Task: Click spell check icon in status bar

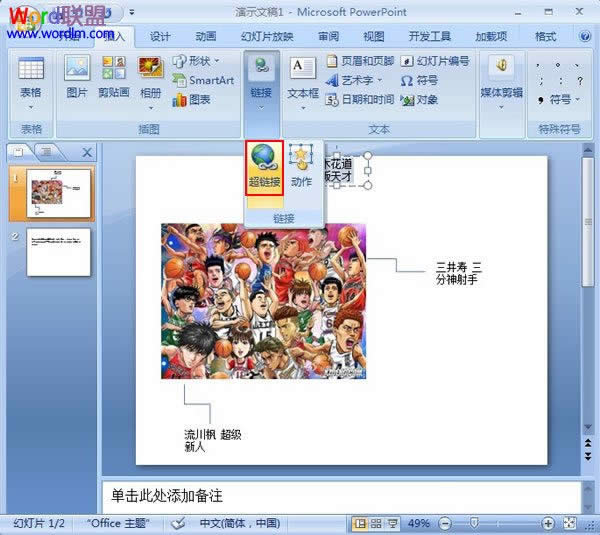Action: 178,523
